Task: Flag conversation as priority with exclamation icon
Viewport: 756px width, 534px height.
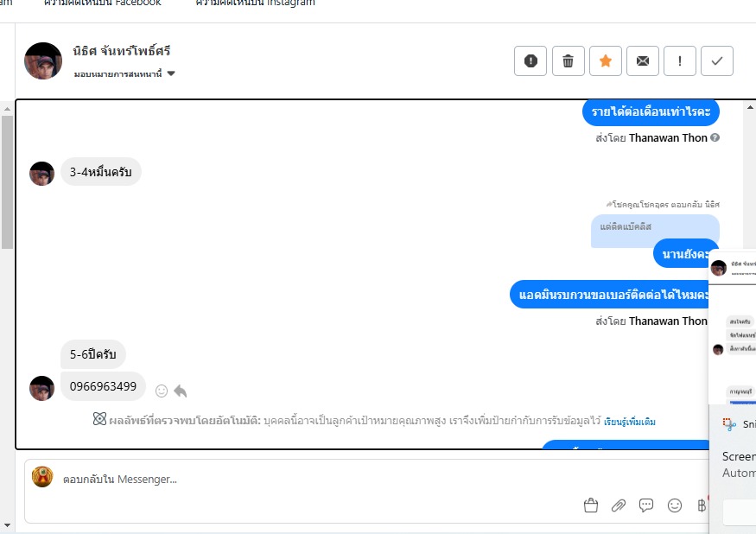Action: click(680, 60)
